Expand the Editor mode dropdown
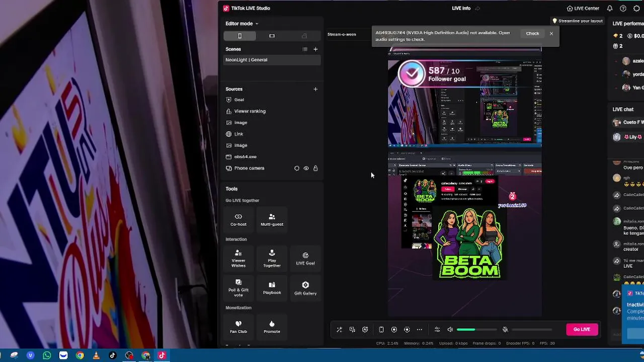The width and height of the screenshot is (644, 362). click(242, 24)
